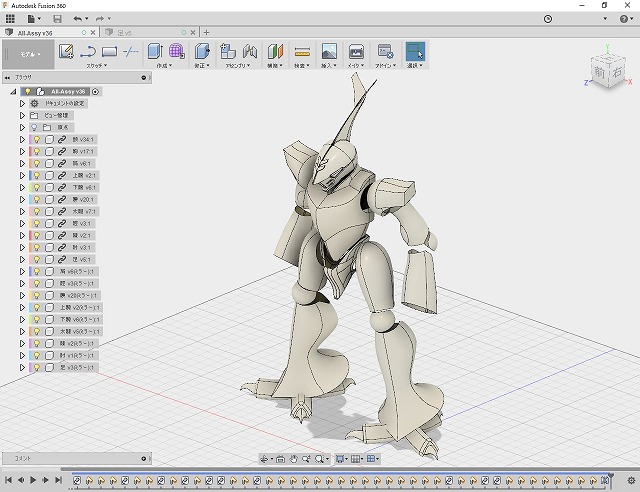Screen dimensions: 640x492
Task: Click the New Component assembly icon
Action: [228, 51]
